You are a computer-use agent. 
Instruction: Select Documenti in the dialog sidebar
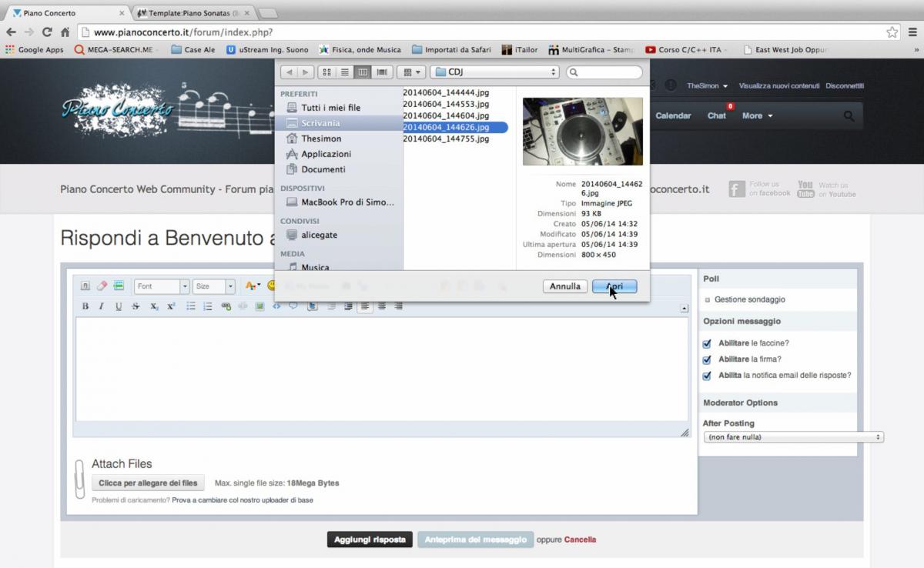pos(323,169)
